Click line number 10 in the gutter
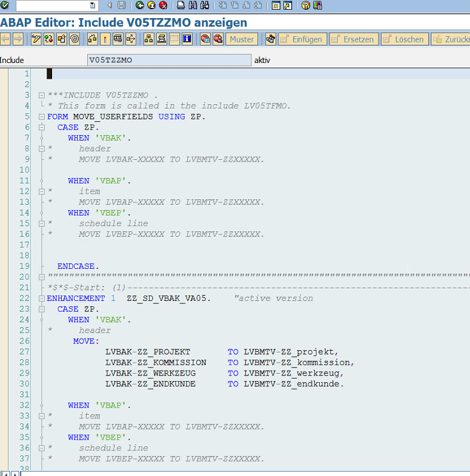470x476 pixels. [x=24, y=170]
